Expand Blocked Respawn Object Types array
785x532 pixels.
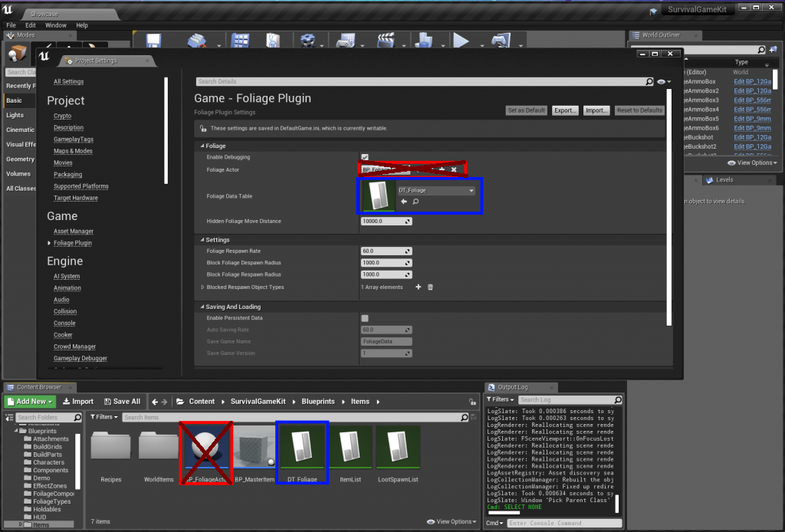tap(202, 287)
